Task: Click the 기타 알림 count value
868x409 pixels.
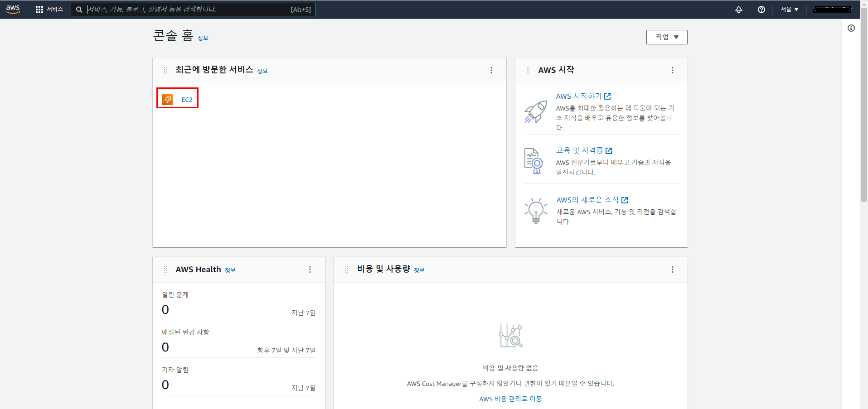Action: [x=165, y=385]
